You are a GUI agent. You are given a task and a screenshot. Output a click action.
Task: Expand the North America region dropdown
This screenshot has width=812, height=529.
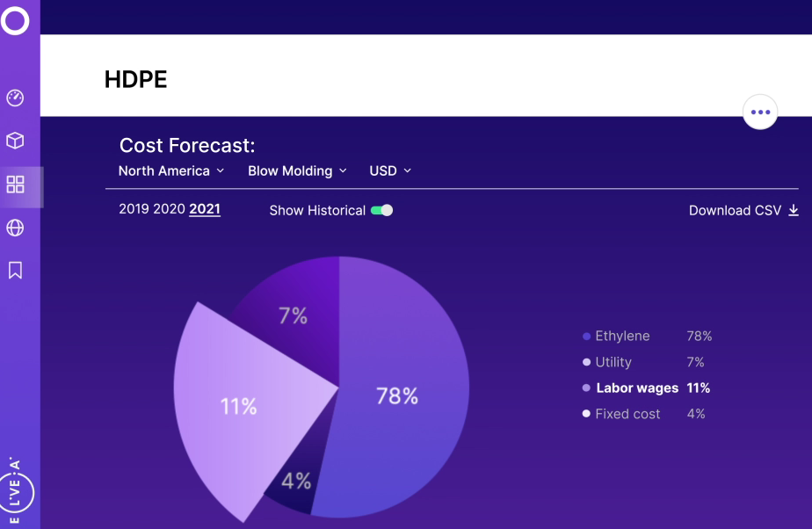point(171,171)
